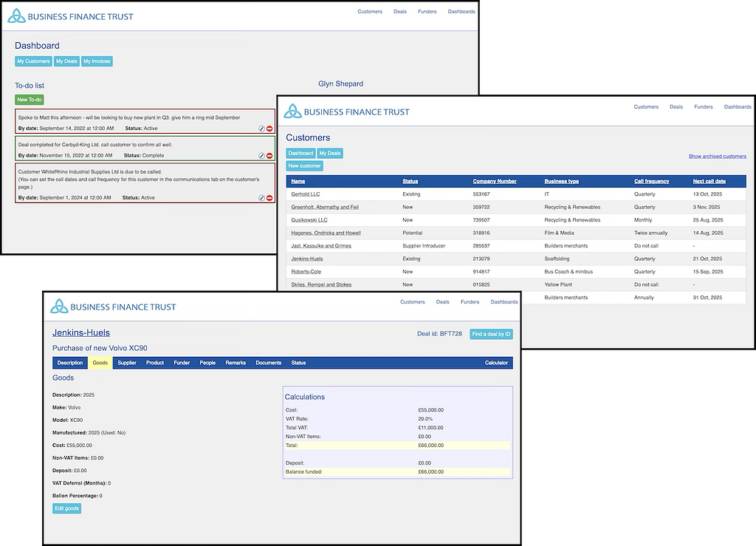Click the logo icon in the Customers window header
This screenshot has width=756, height=546.
294,112
